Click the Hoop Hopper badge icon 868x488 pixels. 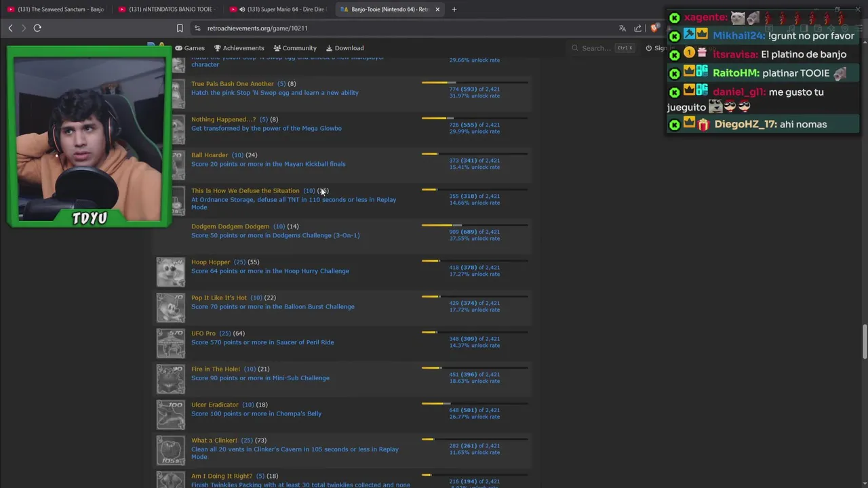pyautogui.click(x=171, y=272)
